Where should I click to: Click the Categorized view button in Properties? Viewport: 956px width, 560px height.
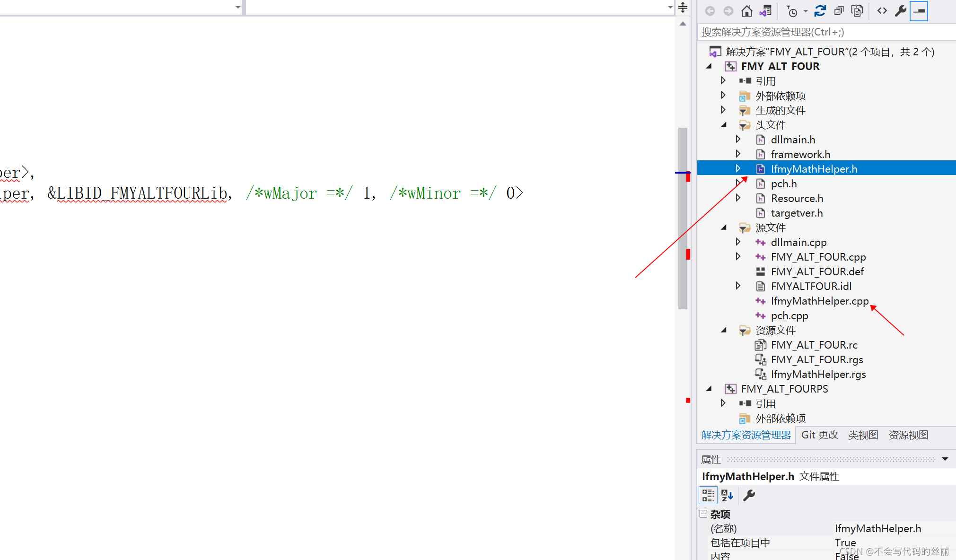pos(708,495)
